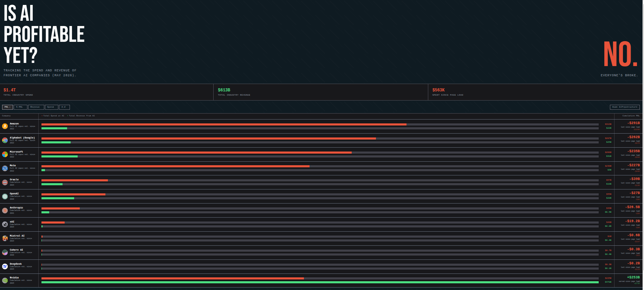Click OpenAI's -$27B cumulative PNL value
The height and width of the screenshot is (290, 644).
[635, 193]
